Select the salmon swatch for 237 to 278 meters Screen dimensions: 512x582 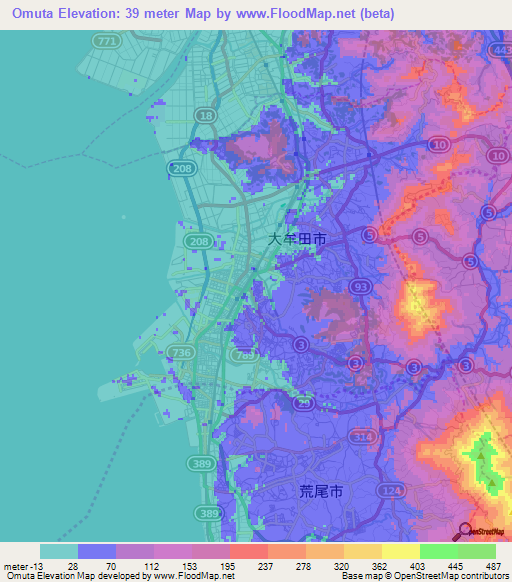pos(287,551)
